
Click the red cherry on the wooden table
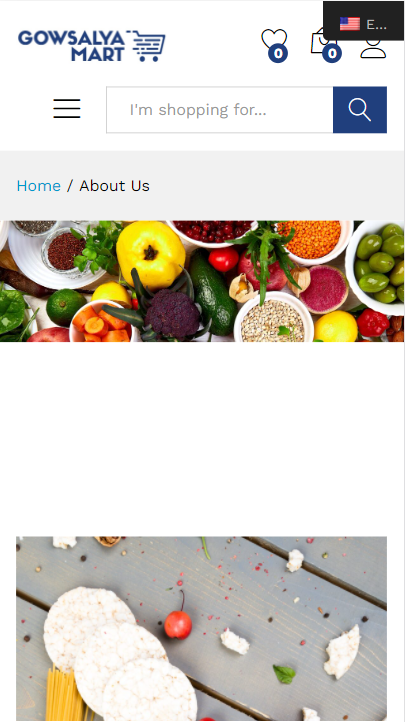point(178,624)
